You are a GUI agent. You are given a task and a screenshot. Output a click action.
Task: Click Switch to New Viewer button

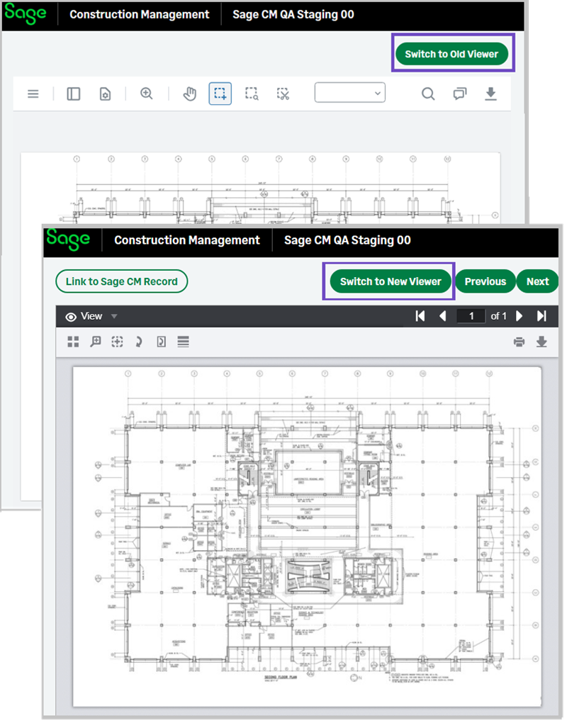(391, 281)
